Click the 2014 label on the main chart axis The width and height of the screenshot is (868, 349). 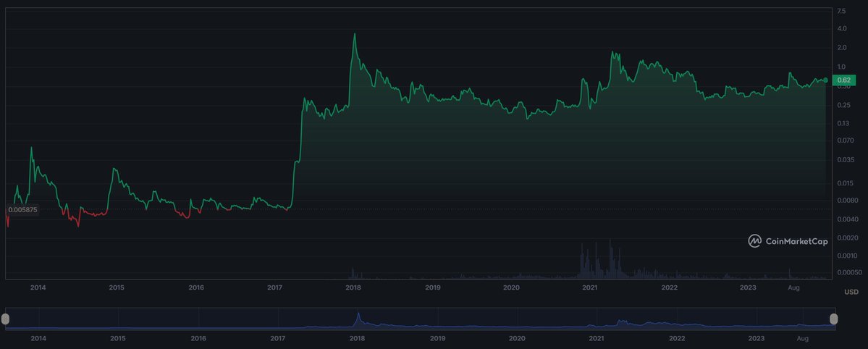point(38,287)
